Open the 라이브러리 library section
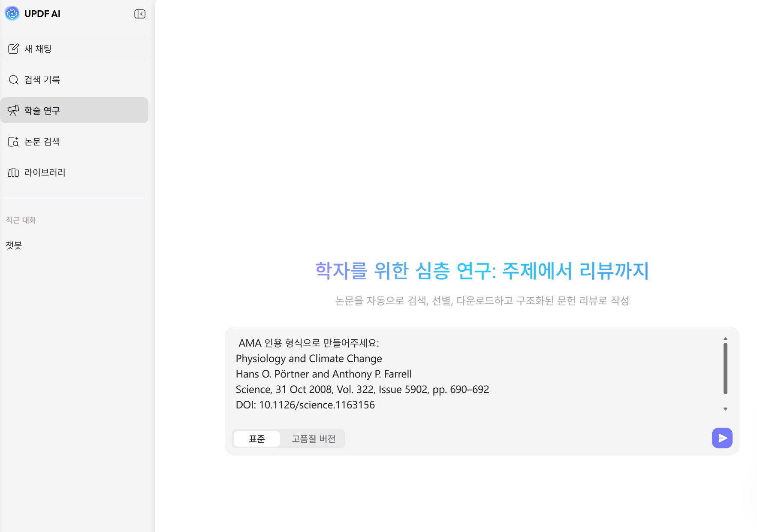The height and width of the screenshot is (532, 757). tap(75, 172)
